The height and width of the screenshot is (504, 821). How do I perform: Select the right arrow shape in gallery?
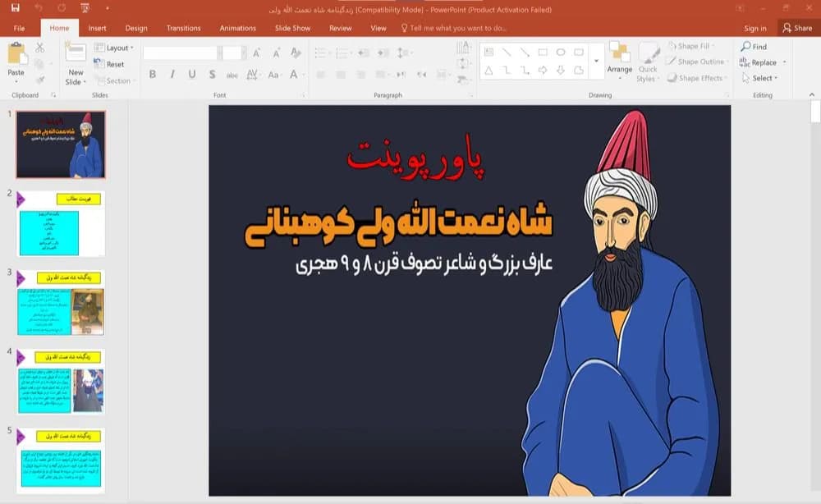tap(543, 70)
